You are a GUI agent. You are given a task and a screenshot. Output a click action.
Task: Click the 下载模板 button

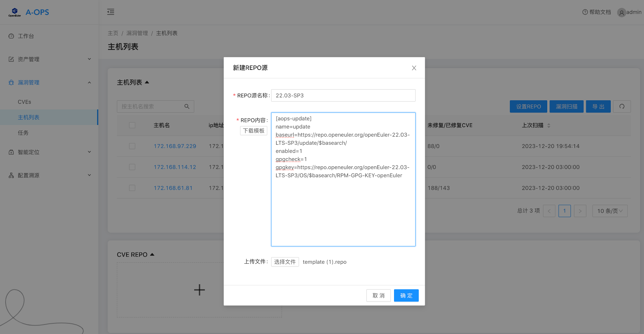(254, 131)
